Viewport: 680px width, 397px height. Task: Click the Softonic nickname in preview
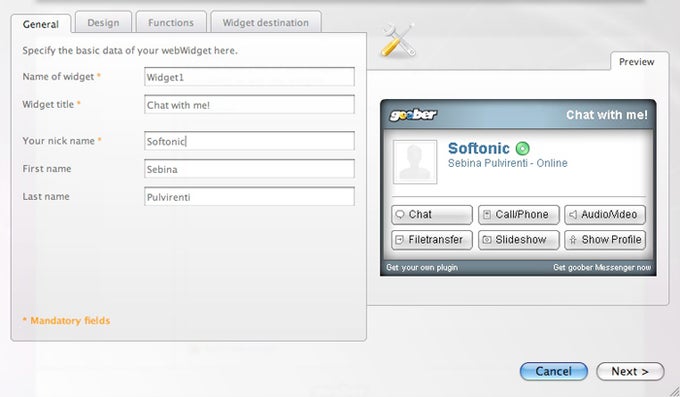(479, 148)
